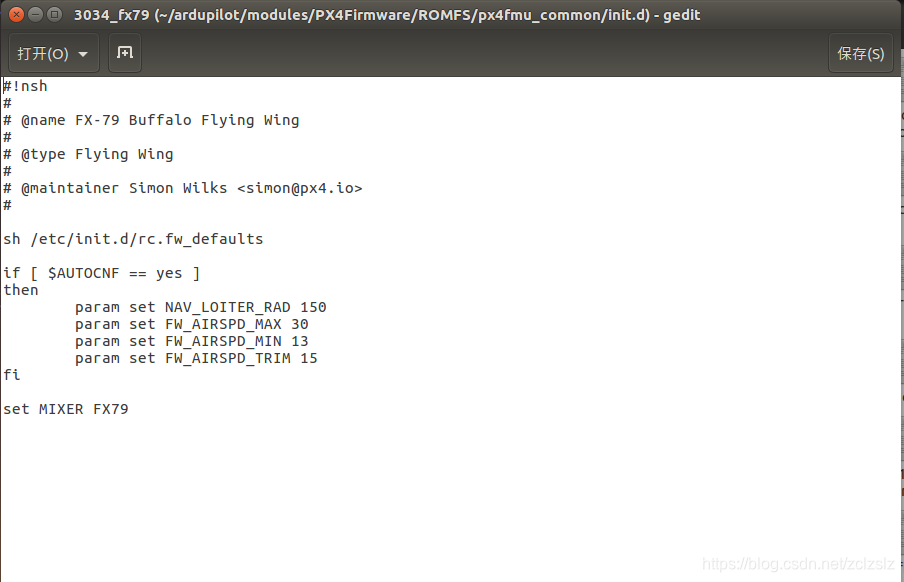Expand the dropdown arrow beside 打开(O)
904x582 pixels.
click(x=83, y=54)
